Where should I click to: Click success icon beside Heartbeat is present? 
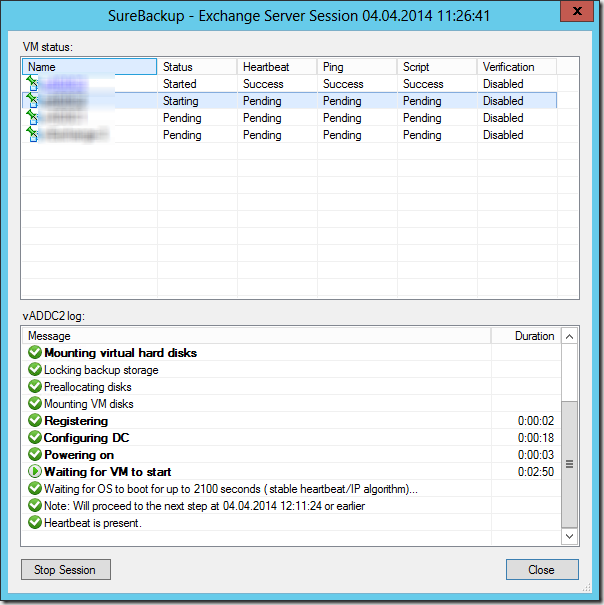pyautogui.click(x=35, y=522)
